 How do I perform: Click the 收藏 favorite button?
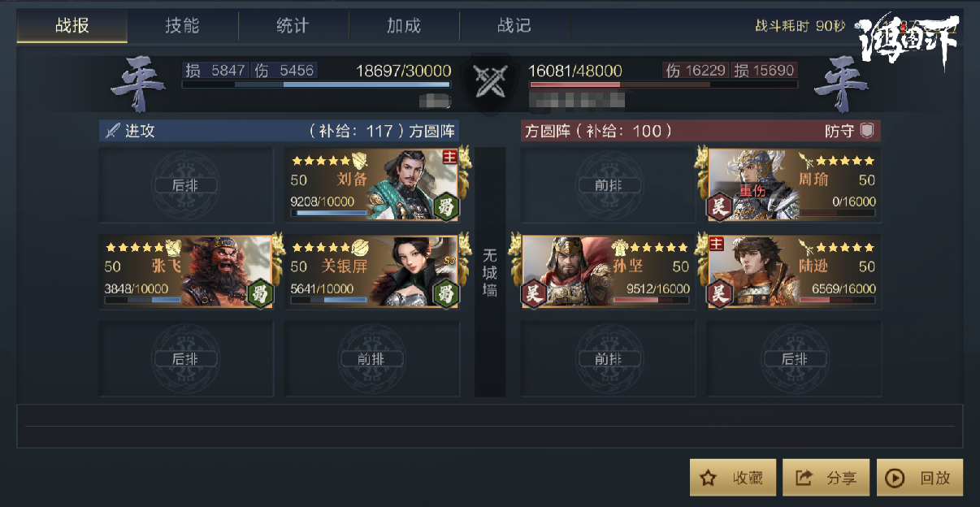pyautogui.click(x=733, y=478)
